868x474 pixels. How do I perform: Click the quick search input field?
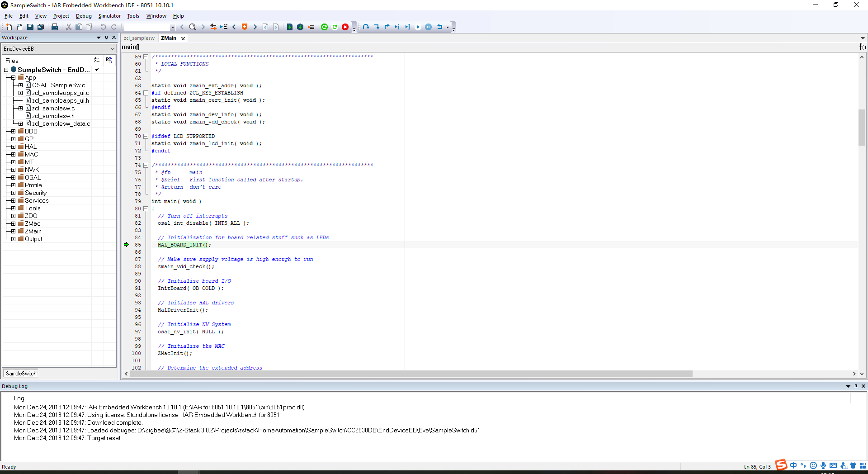(x=147, y=27)
